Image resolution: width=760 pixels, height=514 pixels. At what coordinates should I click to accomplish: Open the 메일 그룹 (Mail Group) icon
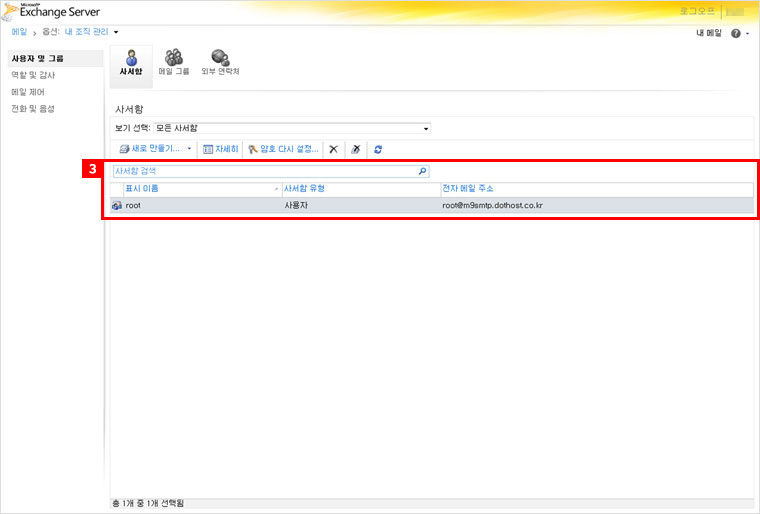pos(174,63)
